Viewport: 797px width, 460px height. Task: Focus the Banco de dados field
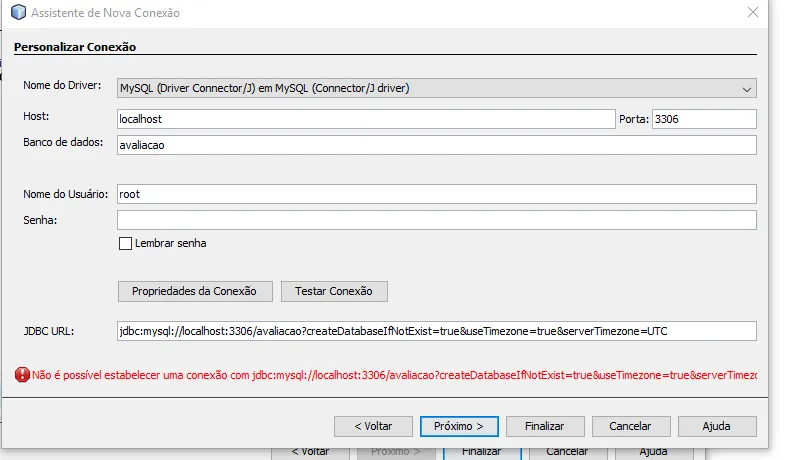(436, 145)
